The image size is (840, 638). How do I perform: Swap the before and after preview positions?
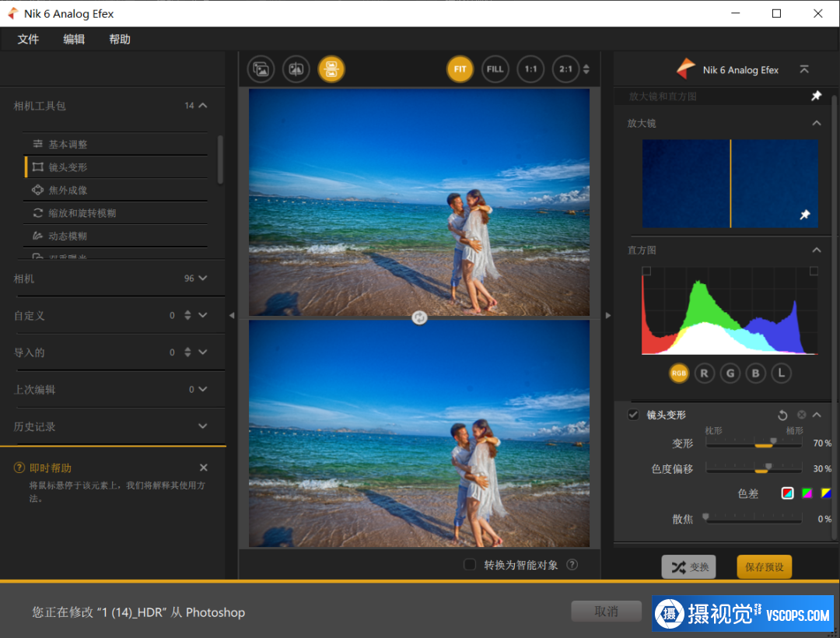click(419, 317)
